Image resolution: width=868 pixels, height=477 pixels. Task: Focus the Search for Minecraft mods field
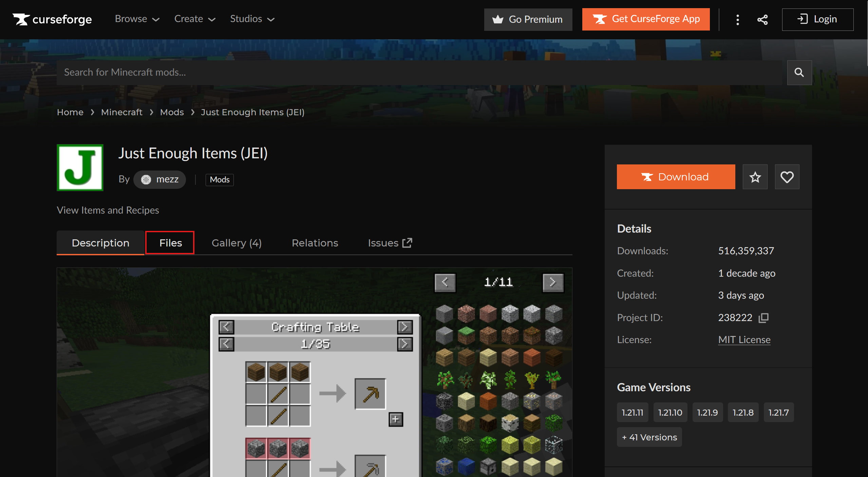point(419,73)
